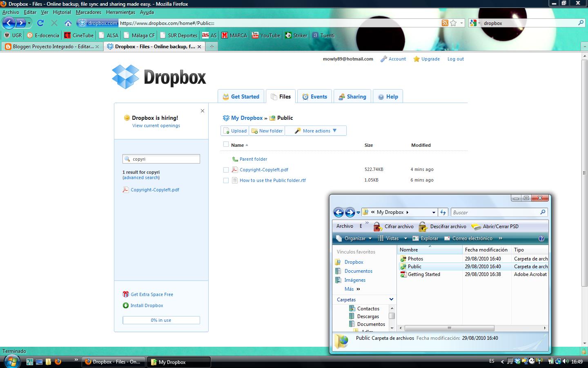Select all files with the header checkbox
Screen dimensions: 588x368
pyautogui.click(x=226, y=145)
